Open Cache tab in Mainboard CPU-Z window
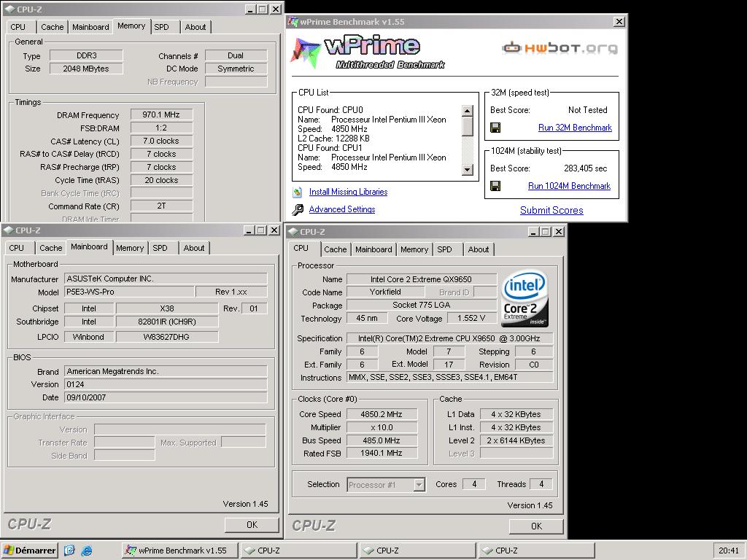747x560 pixels. 50,248
